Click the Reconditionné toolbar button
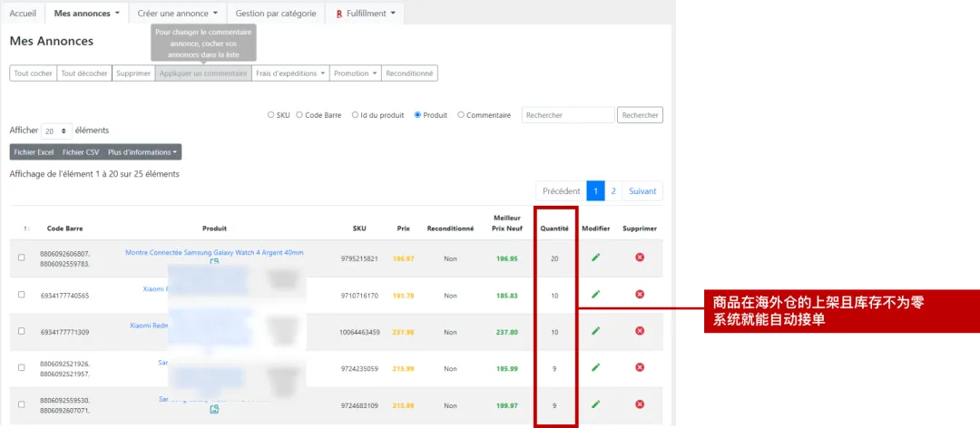980x428 pixels. 409,73
